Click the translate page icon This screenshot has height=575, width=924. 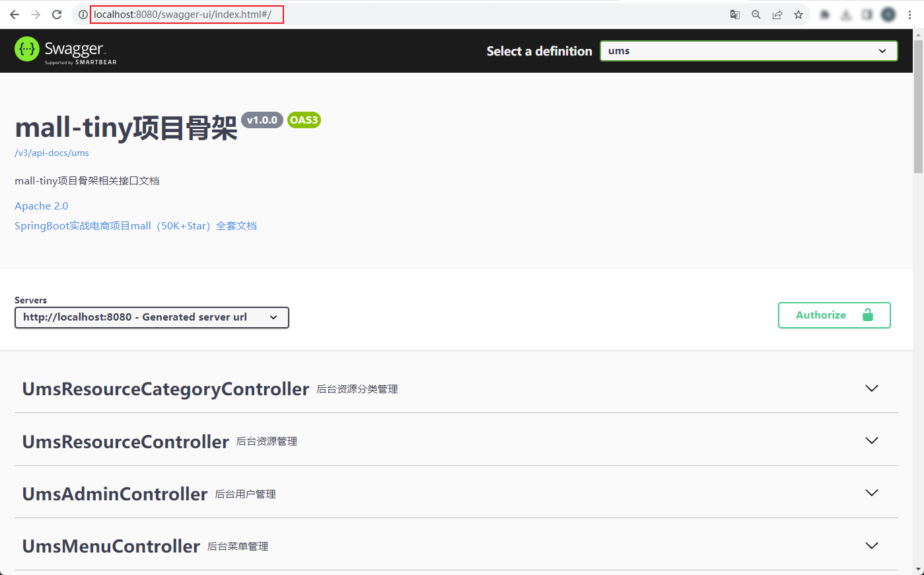coord(734,15)
